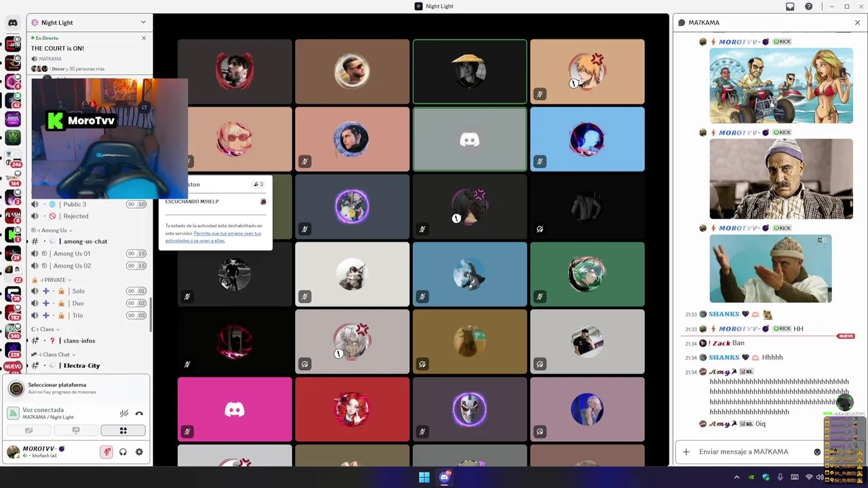Close the MA7KAMA chat panel
This screenshot has width=868, height=488.
(857, 22)
